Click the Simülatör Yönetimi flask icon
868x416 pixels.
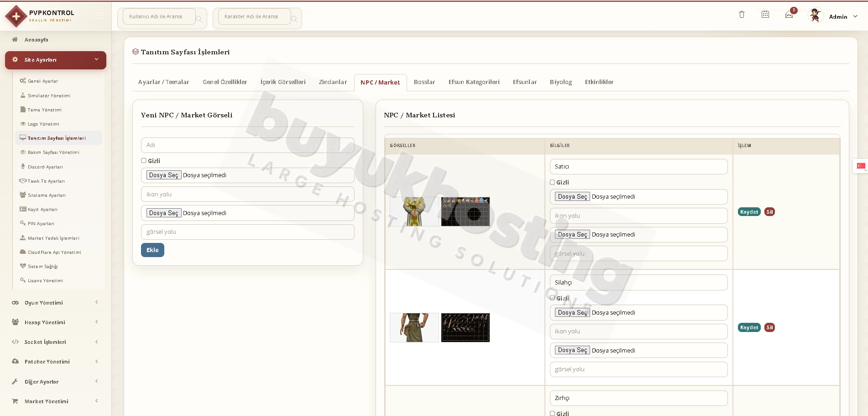(23, 95)
